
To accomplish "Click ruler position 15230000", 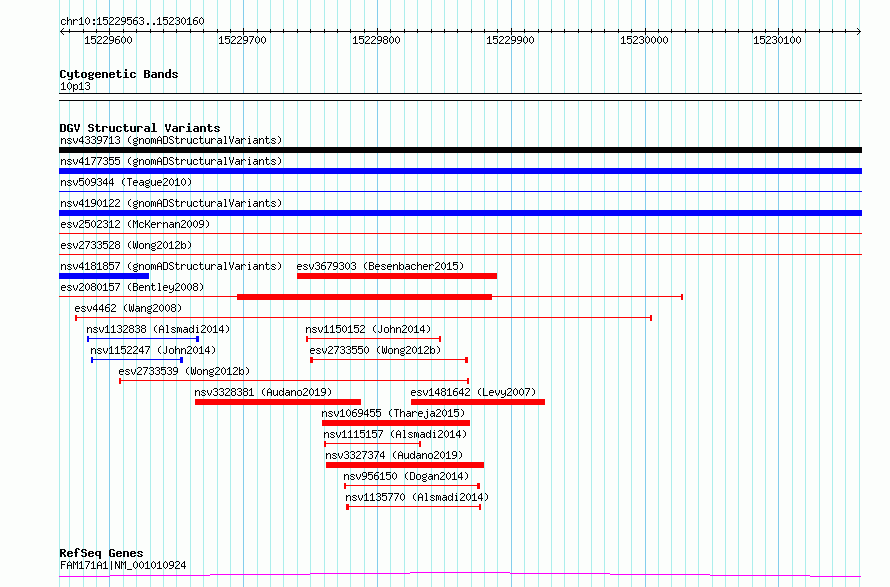I will pyautogui.click(x=644, y=40).
